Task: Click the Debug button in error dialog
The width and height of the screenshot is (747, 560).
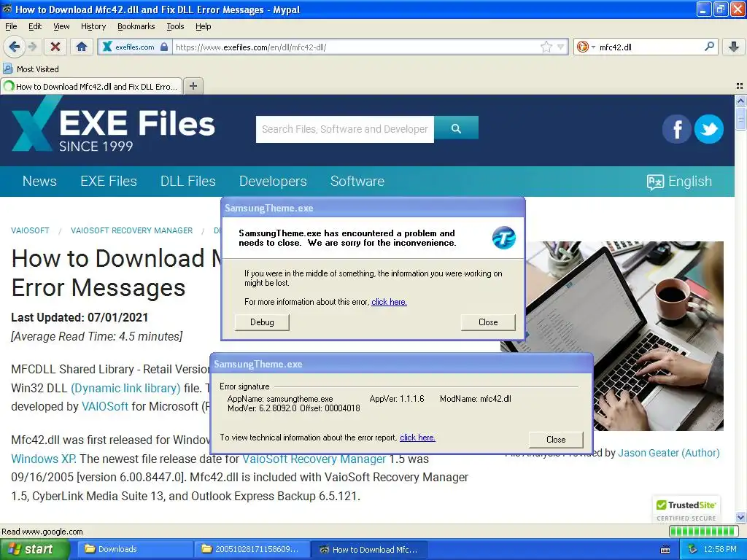Action: (262, 322)
